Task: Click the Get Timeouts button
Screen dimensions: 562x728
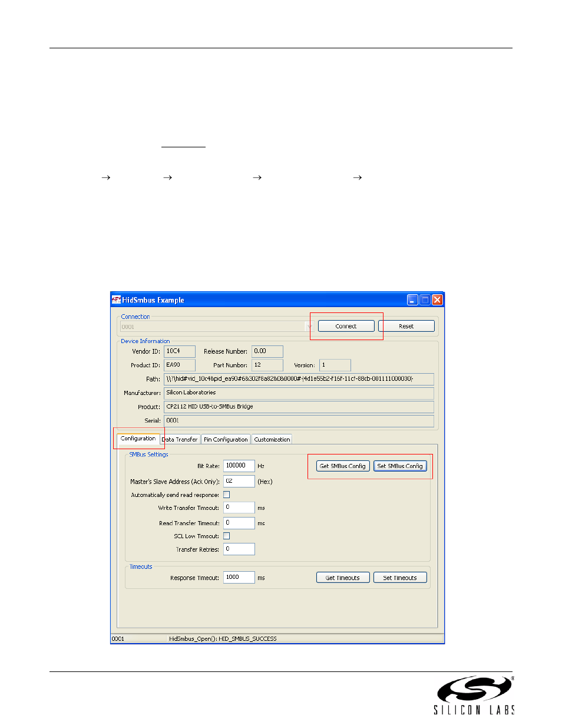Action: click(343, 578)
